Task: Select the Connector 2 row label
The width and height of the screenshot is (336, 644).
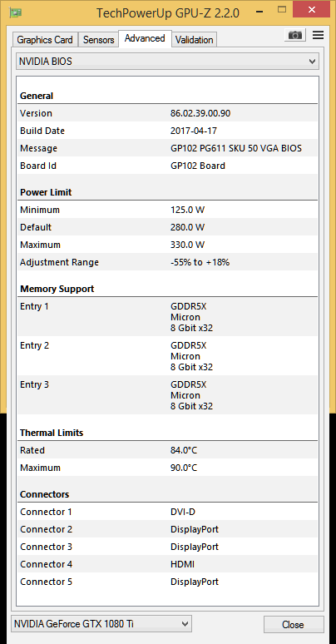Action: tap(46, 529)
